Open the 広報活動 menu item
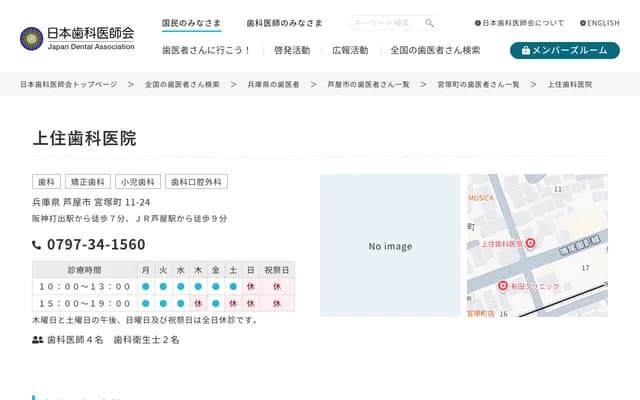 [349, 50]
